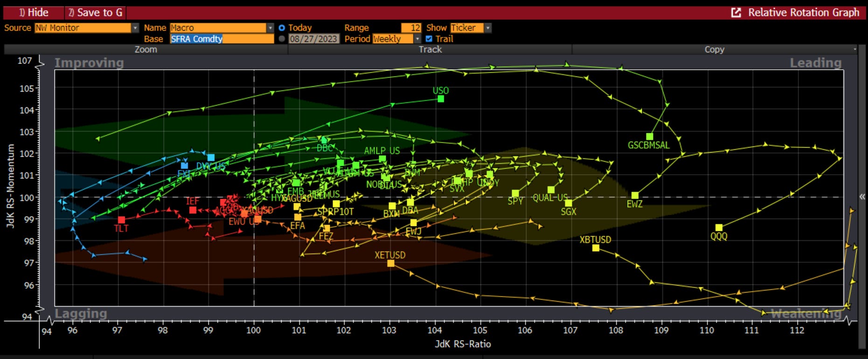Image resolution: width=868 pixels, height=359 pixels.
Task: Select the Today radio button
Action: pyautogui.click(x=282, y=28)
